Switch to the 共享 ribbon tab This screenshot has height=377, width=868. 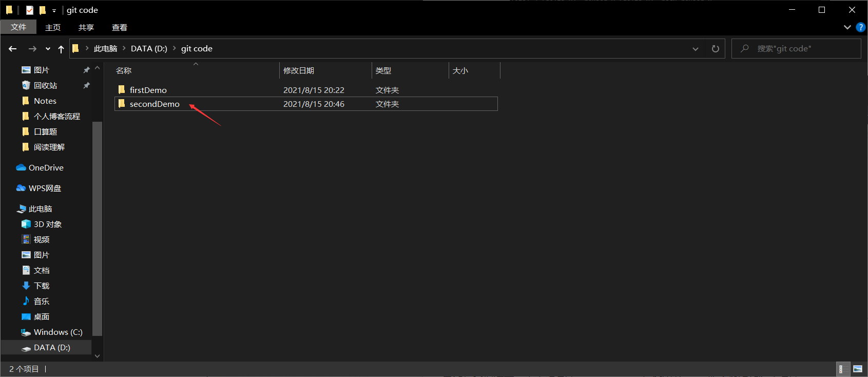86,27
